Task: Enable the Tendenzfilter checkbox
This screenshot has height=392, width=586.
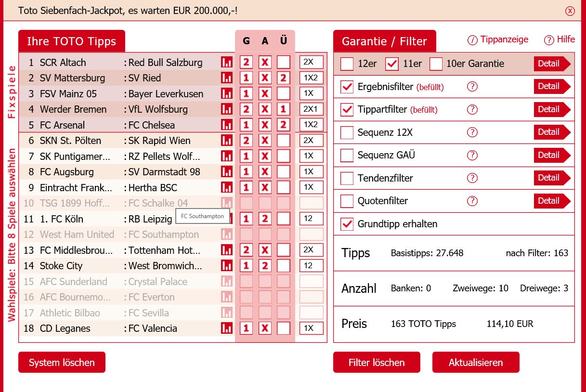Action: (347, 178)
